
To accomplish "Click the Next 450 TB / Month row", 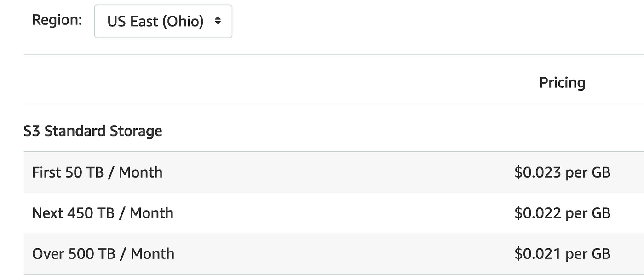I will point(334,213).
